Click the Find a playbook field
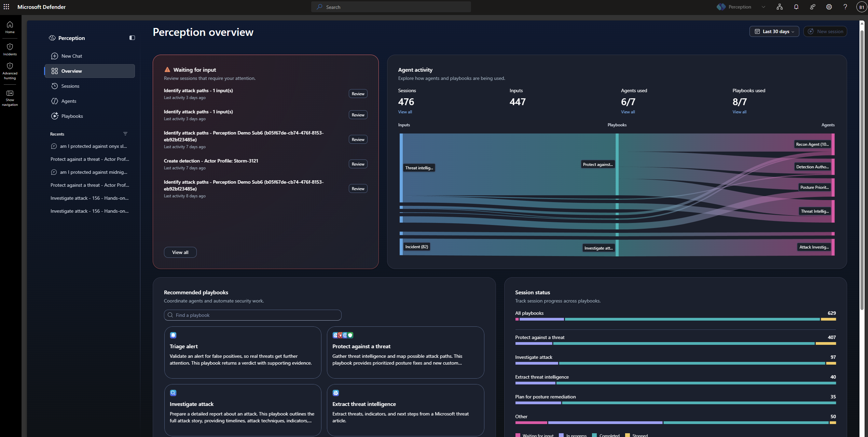Image resolution: width=868 pixels, height=437 pixels. 252,315
